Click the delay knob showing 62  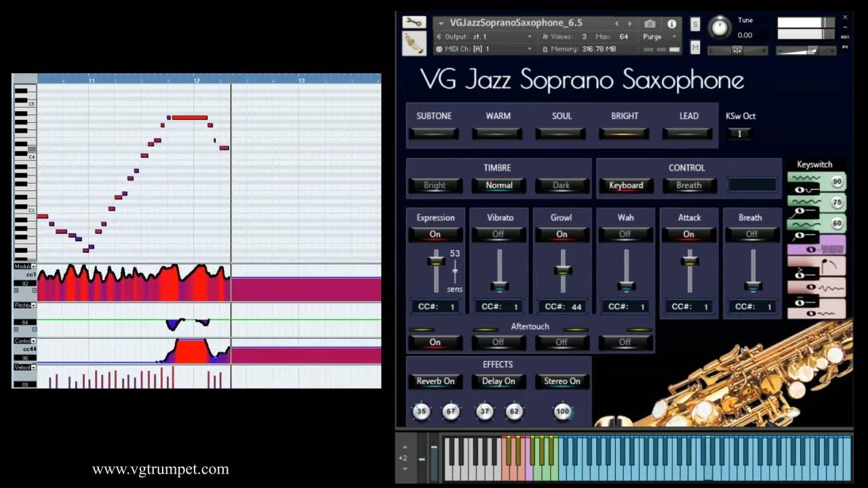[514, 411]
